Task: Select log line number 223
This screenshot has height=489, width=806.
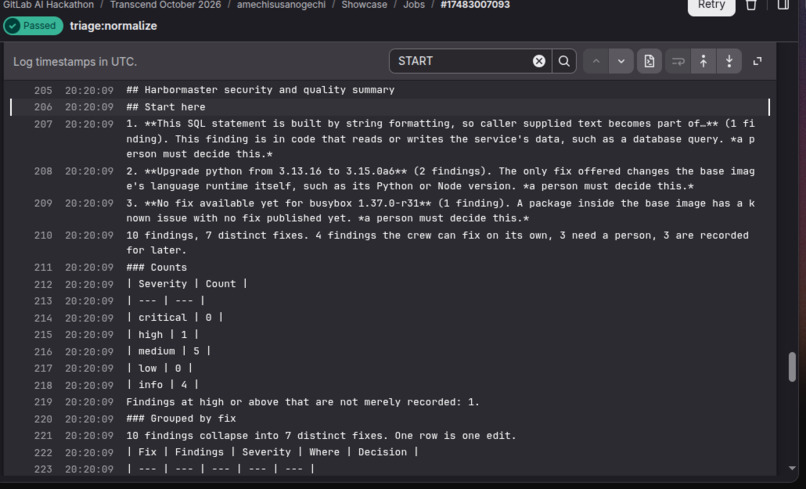Action: (x=43, y=469)
